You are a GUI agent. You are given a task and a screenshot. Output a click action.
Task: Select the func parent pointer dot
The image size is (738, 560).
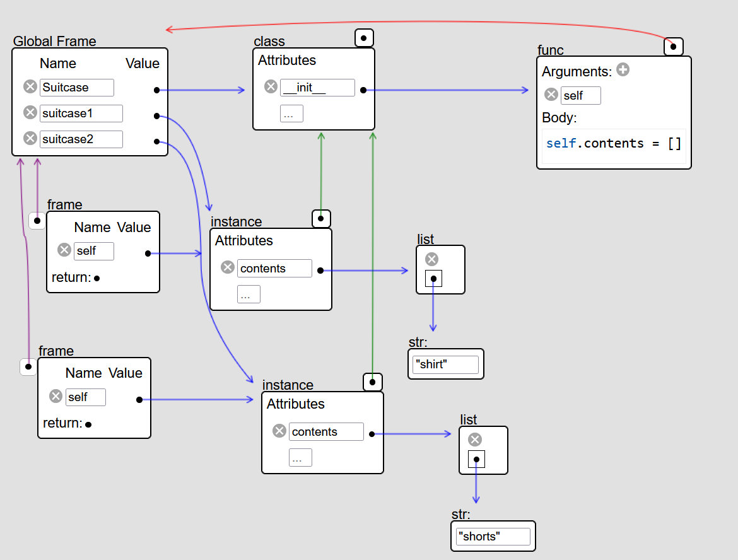pos(673,46)
